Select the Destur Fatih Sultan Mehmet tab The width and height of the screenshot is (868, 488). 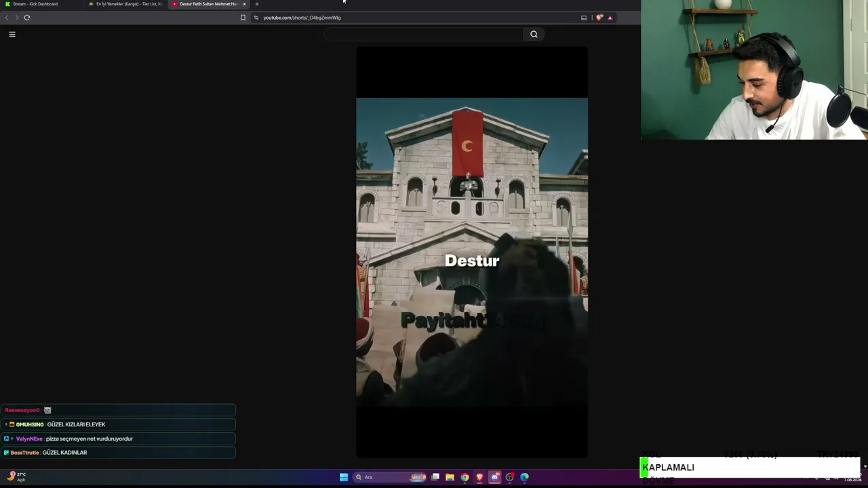(x=207, y=4)
